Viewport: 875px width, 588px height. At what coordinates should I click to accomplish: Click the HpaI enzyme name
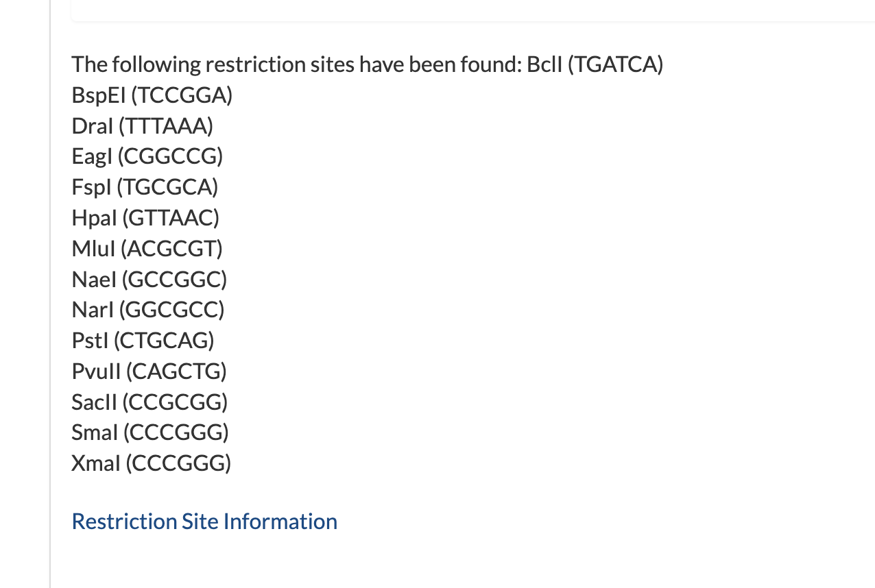coord(94,219)
